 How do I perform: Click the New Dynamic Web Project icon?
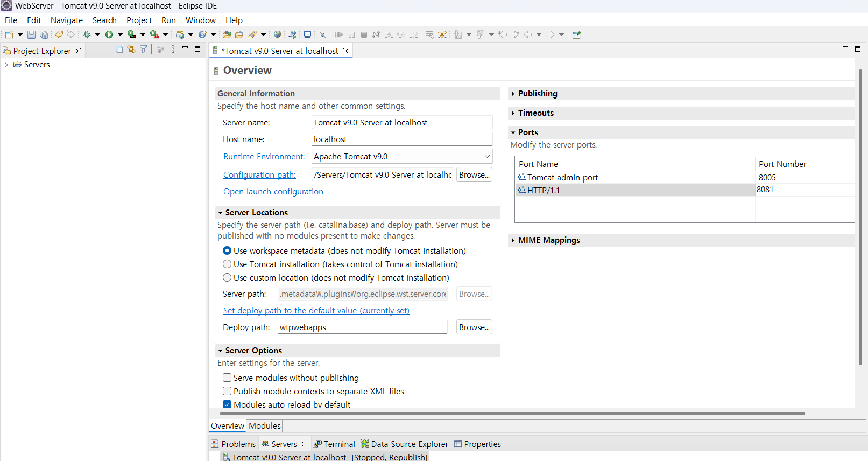180,34
